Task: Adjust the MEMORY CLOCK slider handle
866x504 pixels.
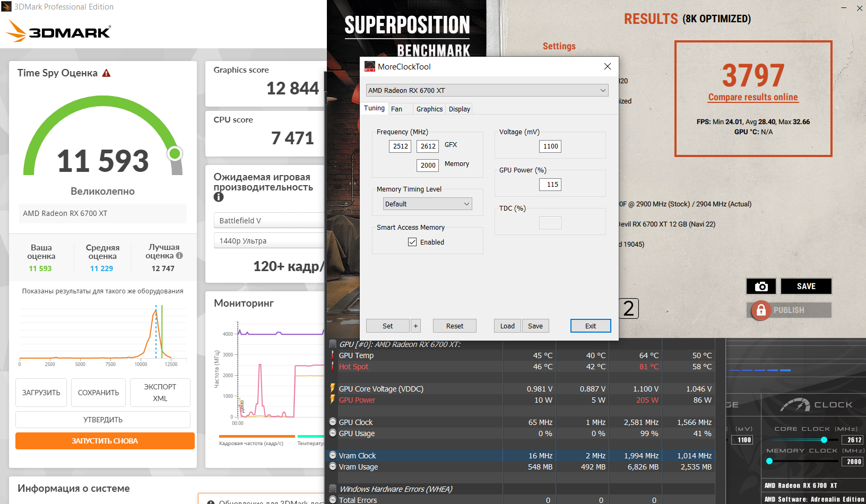Action: [x=769, y=461]
